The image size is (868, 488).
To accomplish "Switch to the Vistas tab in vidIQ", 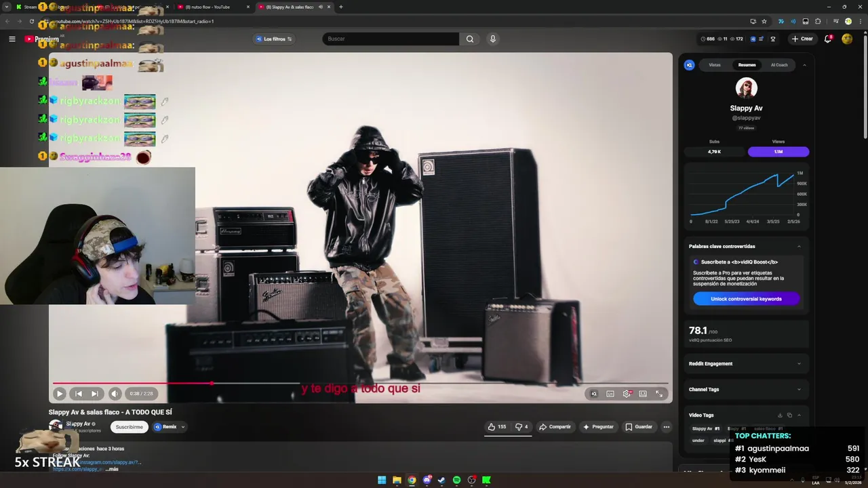I will [x=715, y=65].
